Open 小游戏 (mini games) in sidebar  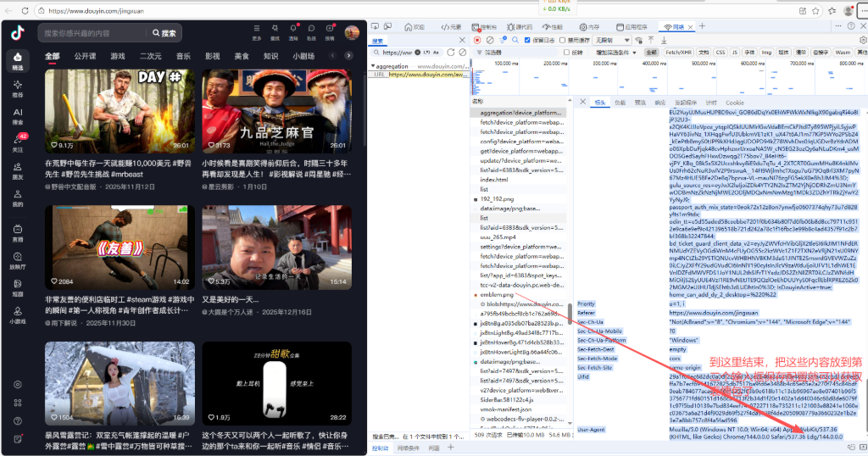tap(18, 315)
